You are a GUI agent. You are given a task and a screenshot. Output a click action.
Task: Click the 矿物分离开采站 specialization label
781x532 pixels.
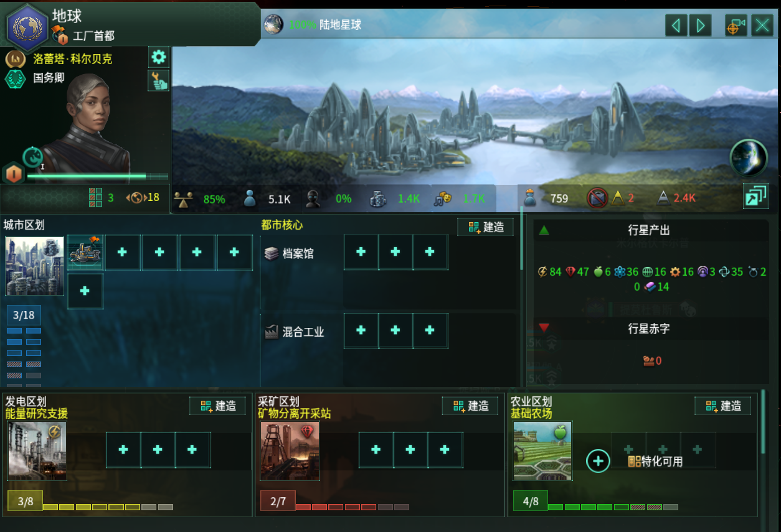pyautogui.click(x=295, y=414)
